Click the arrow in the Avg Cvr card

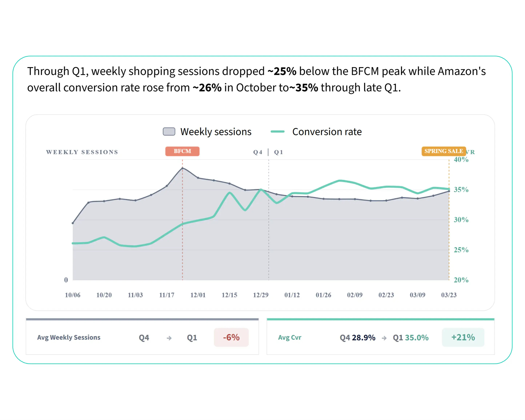click(384, 338)
